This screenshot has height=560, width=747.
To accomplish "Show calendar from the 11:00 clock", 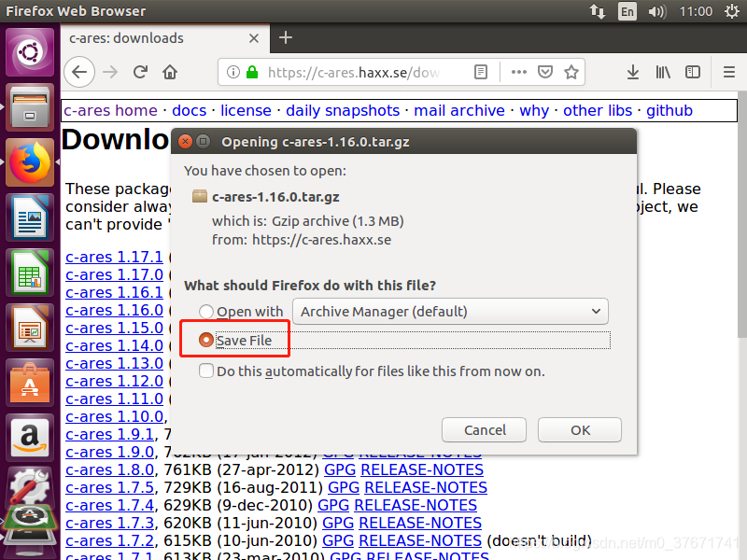I will click(696, 11).
